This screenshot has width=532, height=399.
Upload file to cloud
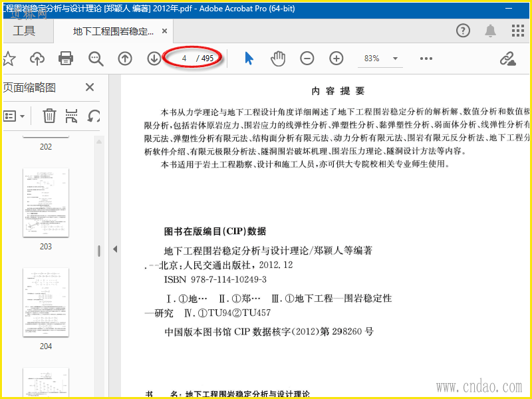click(x=37, y=59)
